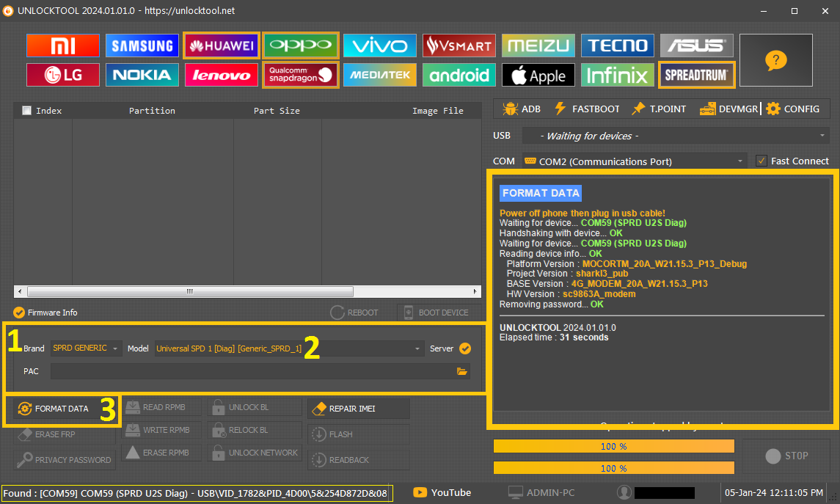Select the OPPO brand logo

click(x=301, y=45)
